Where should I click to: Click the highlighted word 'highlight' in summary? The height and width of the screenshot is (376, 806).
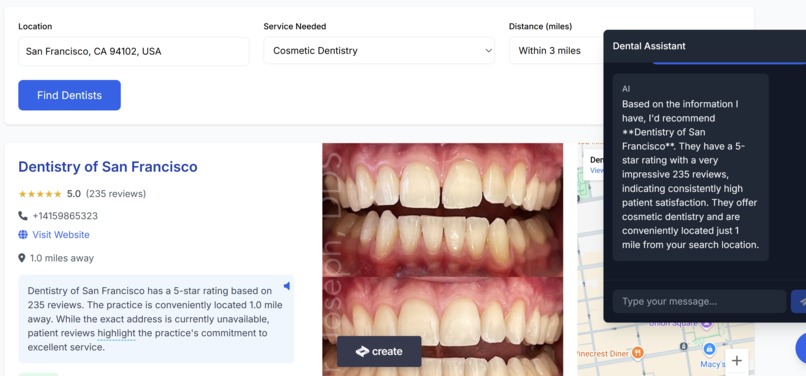[116, 333]
